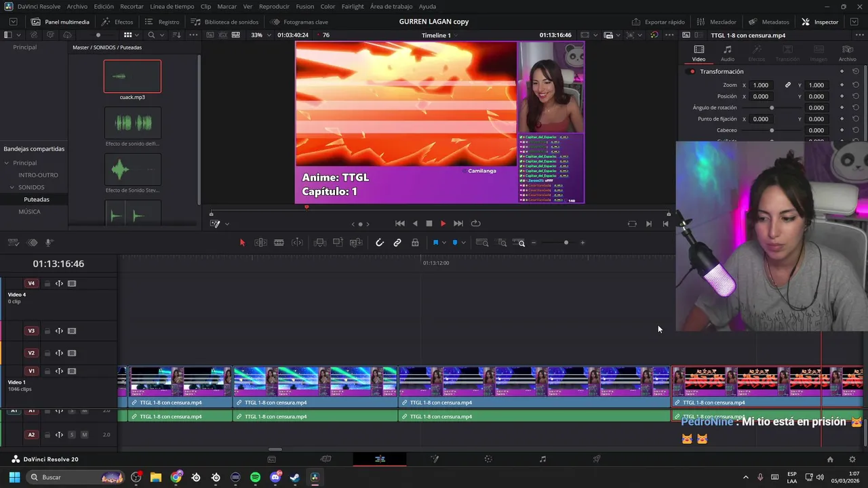Open the Fairlight menu
Viewport: 868px width, 488px height.
click(353, 6)
